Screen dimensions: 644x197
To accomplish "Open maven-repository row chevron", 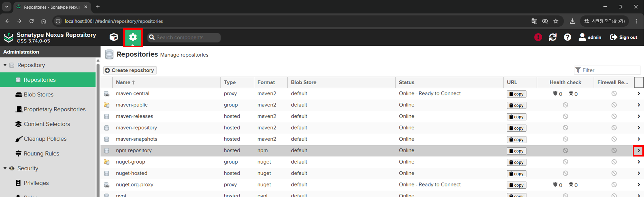I will click(639, 128).
